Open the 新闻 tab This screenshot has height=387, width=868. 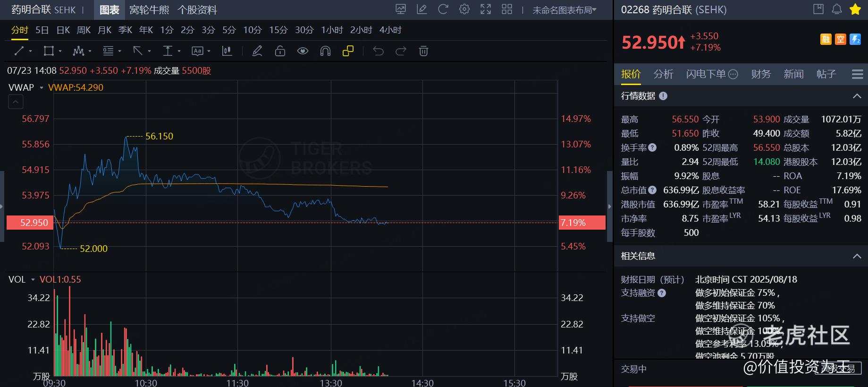793,74
